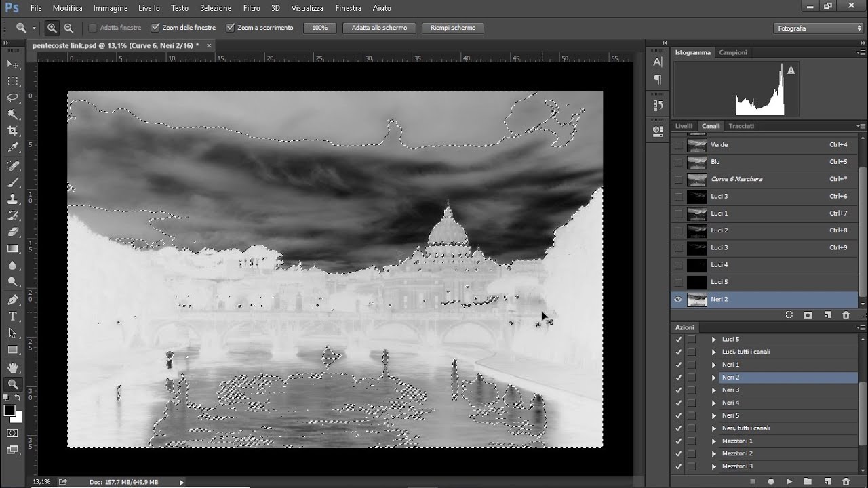Toggle Zoom a scorrimento checkbox
Screen dimensions: 868x488
(231, 28)
